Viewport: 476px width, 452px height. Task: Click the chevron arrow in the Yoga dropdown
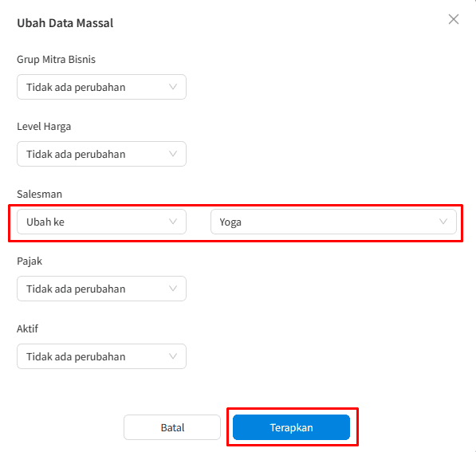coord(443,222)
